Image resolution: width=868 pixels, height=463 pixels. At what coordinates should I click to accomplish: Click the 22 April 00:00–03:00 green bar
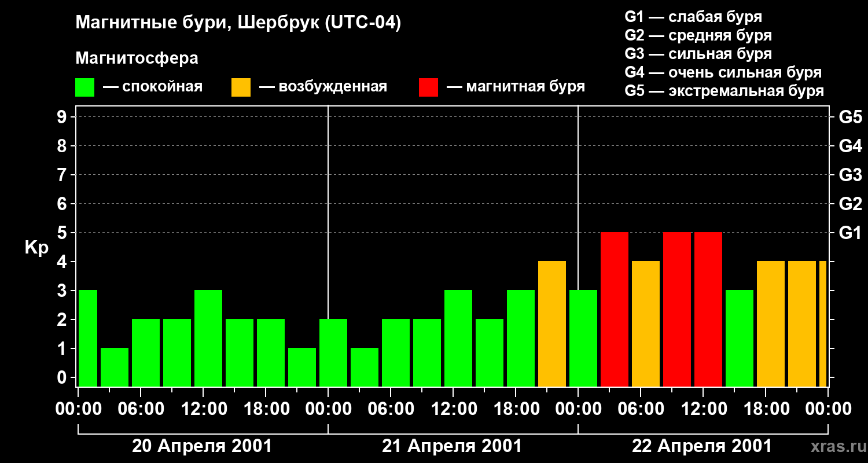[583, 338]
